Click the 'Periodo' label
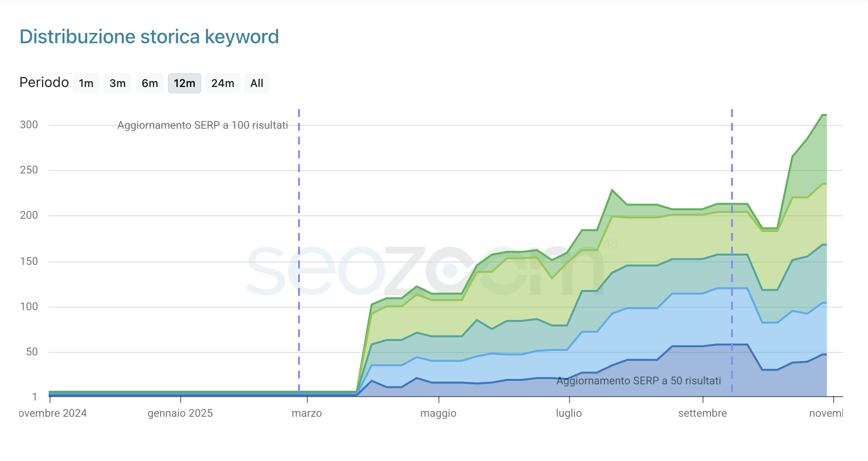The width and height of the screenshot is (868, 461). (44, 83)
